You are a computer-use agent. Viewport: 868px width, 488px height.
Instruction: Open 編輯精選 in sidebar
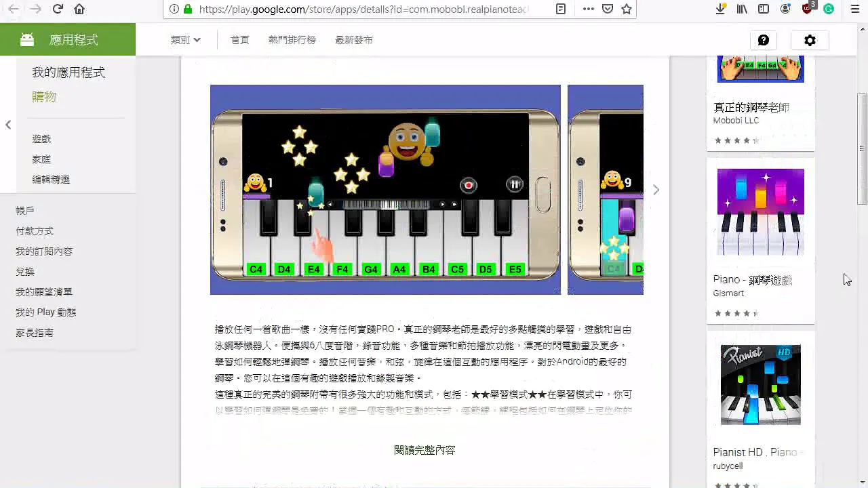coord(51,180)
